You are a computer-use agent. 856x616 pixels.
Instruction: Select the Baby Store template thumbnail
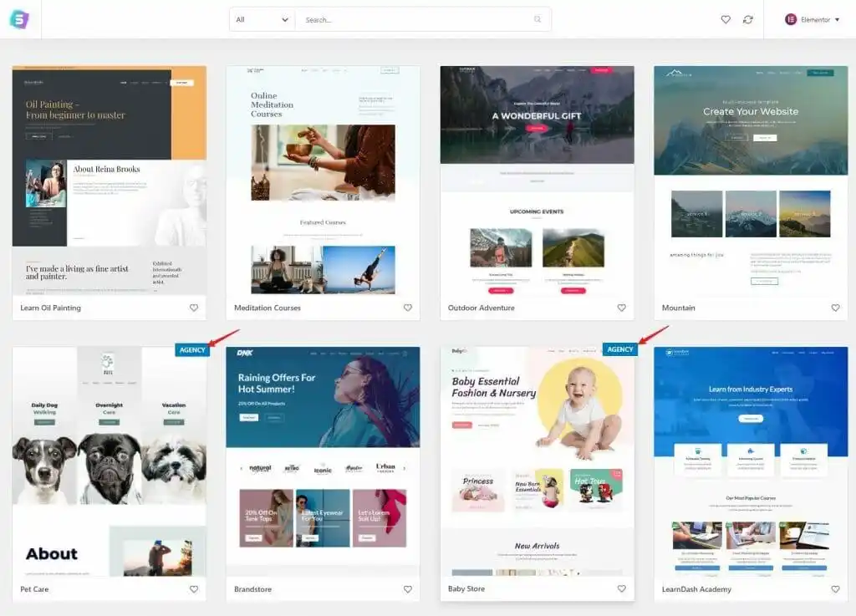(537, 461)
